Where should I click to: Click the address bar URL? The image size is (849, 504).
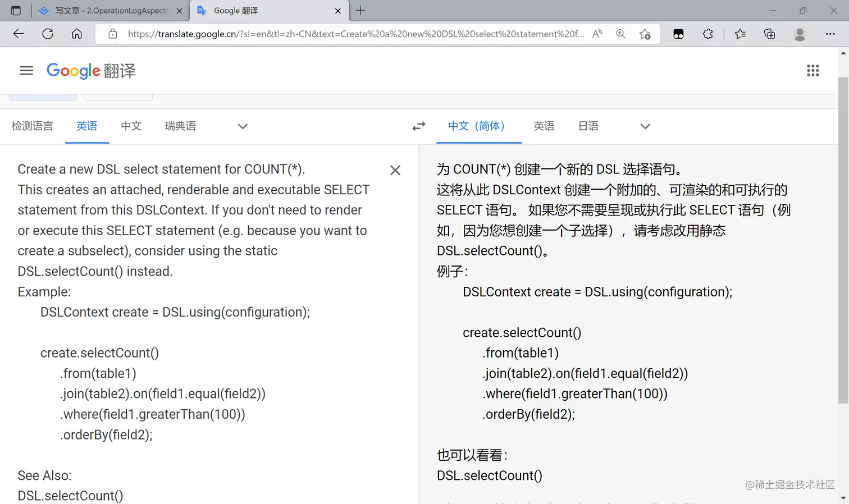(x=355, y=34)
